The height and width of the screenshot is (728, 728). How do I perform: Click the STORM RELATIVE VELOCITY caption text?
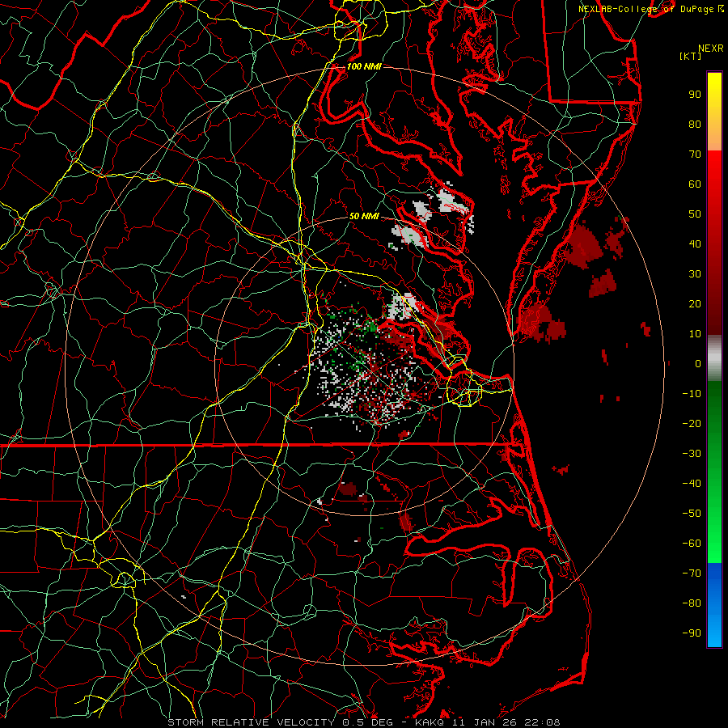tap(251, 722)
